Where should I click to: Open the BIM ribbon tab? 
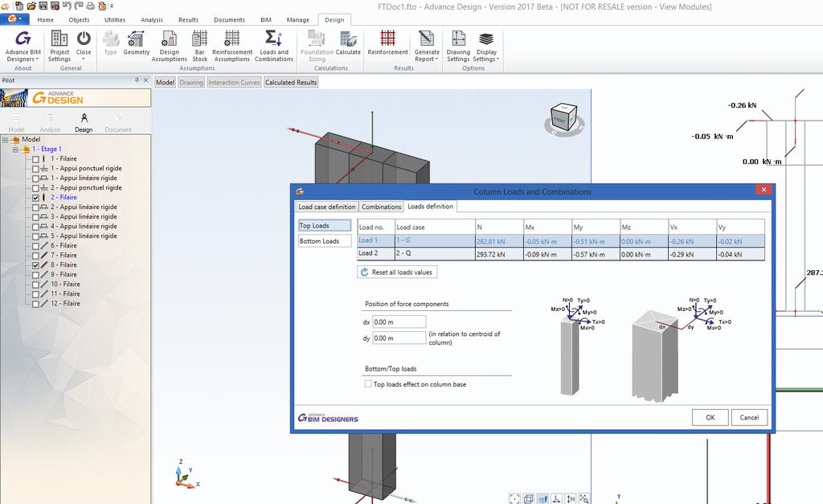pyautogui.click(x=266, y=20)
